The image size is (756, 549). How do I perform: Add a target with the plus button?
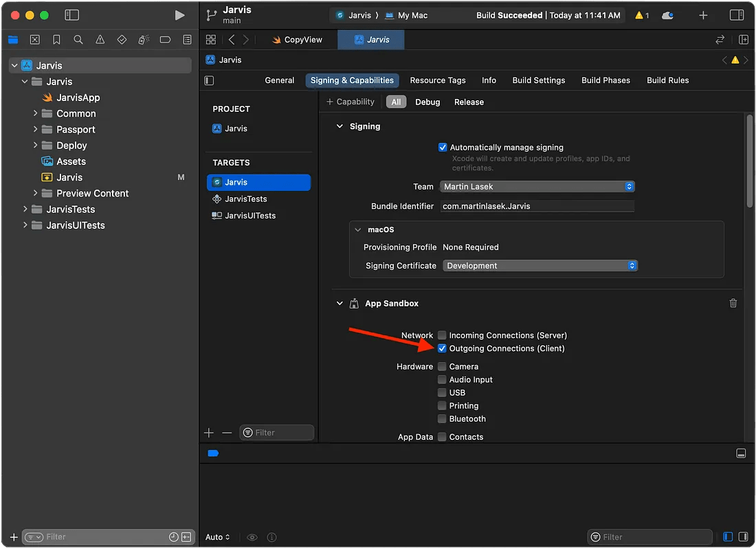point(209,433)
